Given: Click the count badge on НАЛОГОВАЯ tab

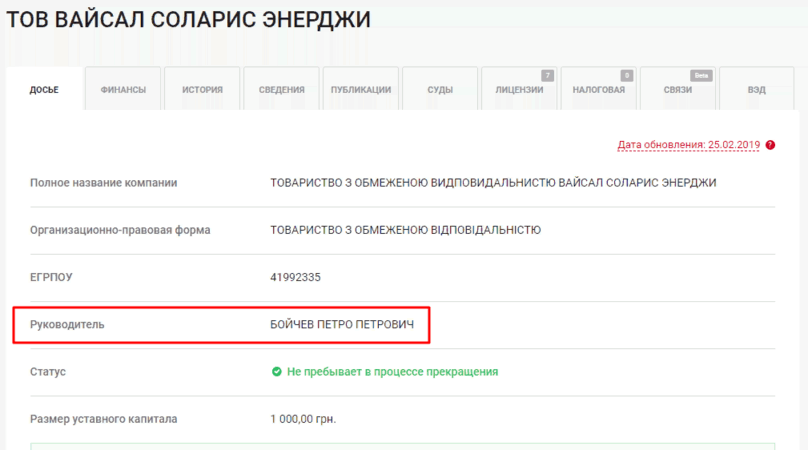Looking at the screenshot, I should click(x=627, y=76).
